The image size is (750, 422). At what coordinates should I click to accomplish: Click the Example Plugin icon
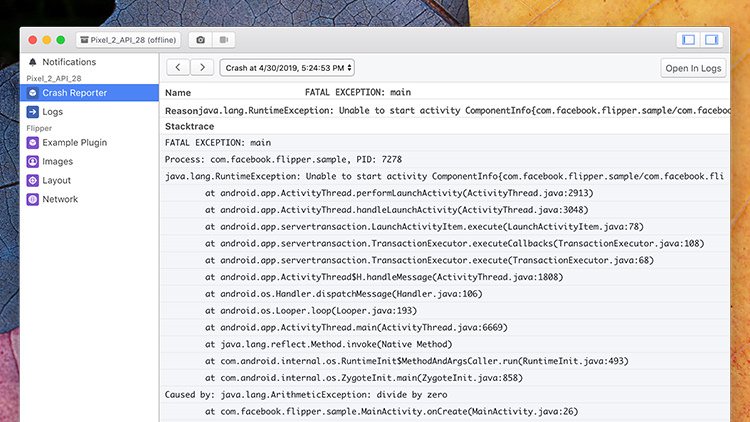(x=33, y=143)
